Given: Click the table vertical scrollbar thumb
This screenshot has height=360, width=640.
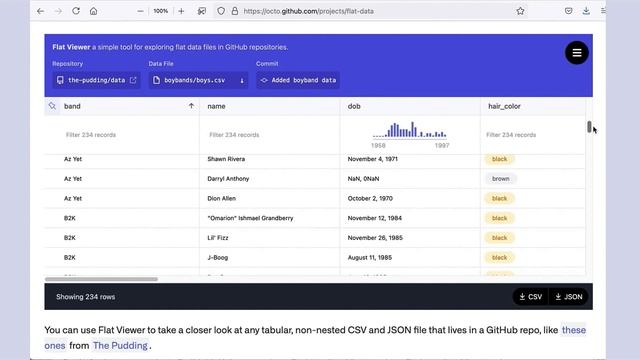Looking at the screenshot, I should click(x=589, y=127).
